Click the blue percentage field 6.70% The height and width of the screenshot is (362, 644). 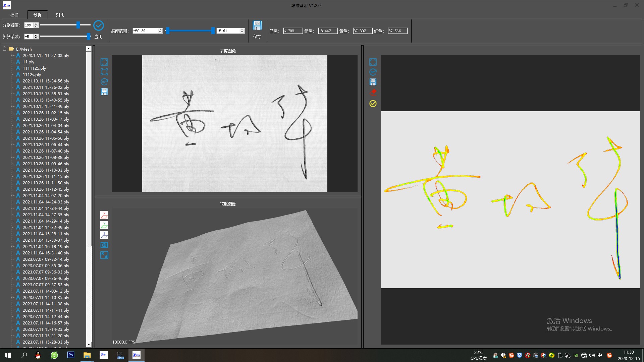[293, 31]
